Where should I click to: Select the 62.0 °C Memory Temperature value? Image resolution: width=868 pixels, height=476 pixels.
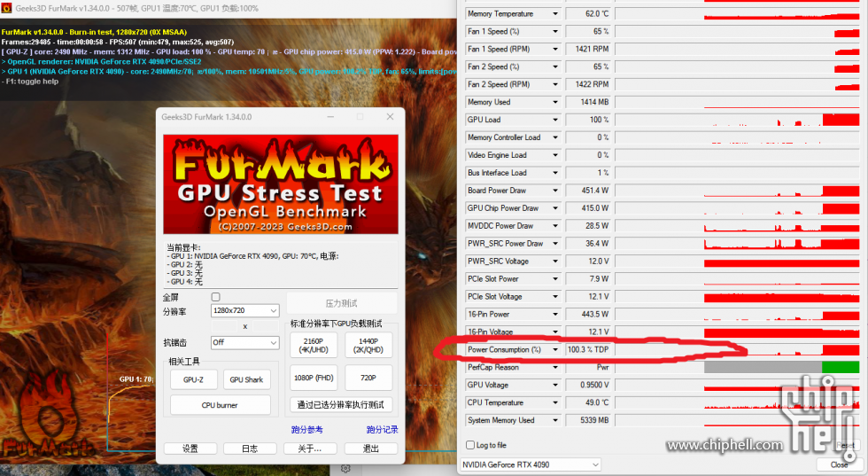coord(588,14)
